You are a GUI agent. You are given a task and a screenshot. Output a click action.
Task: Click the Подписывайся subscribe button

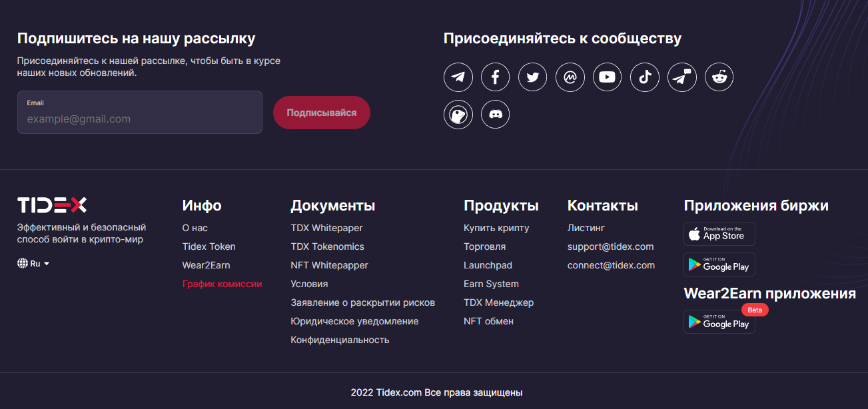pos(322,113)
